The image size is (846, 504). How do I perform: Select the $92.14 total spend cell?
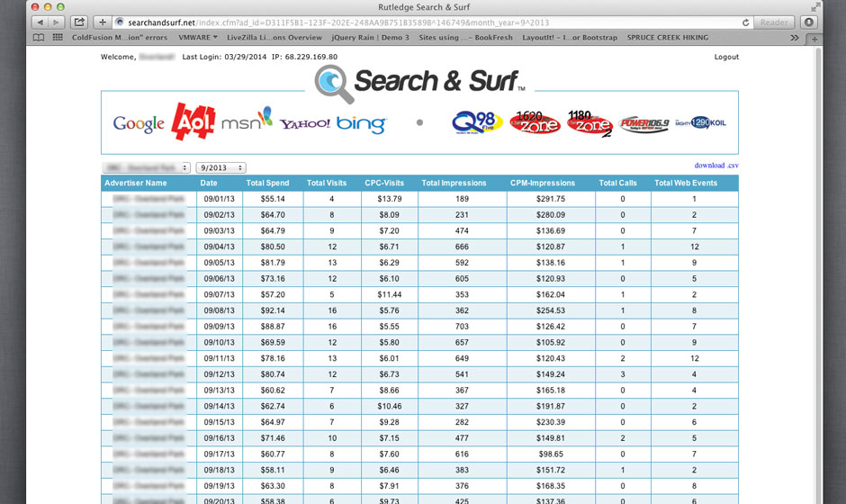pos(273,310)
